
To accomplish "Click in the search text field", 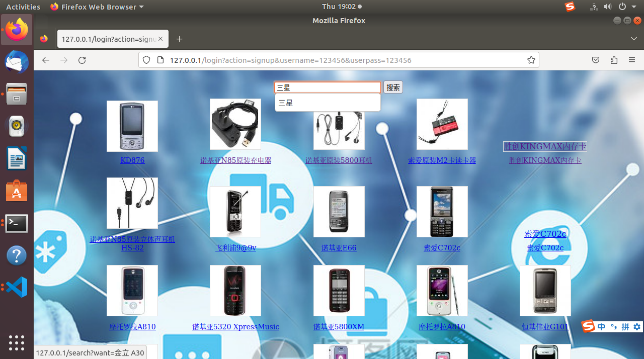I will pyautogui.click(x=328, y=87).
